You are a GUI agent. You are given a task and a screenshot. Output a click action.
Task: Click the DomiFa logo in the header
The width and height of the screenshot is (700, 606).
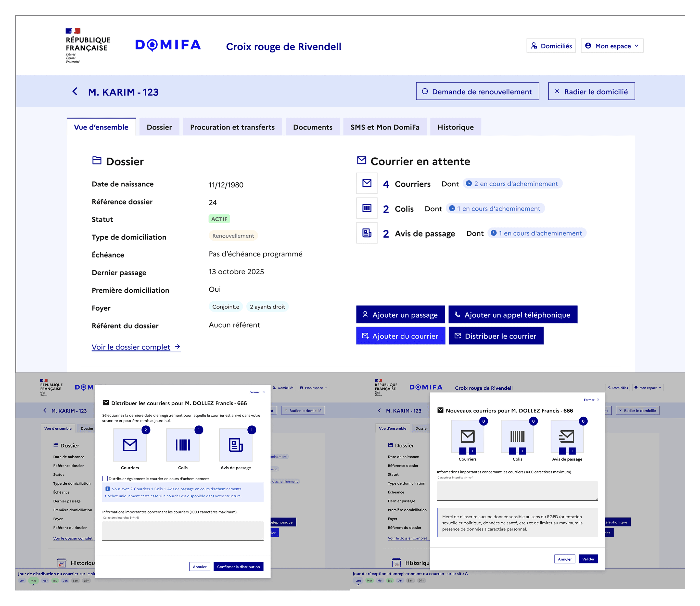[168, 45]
